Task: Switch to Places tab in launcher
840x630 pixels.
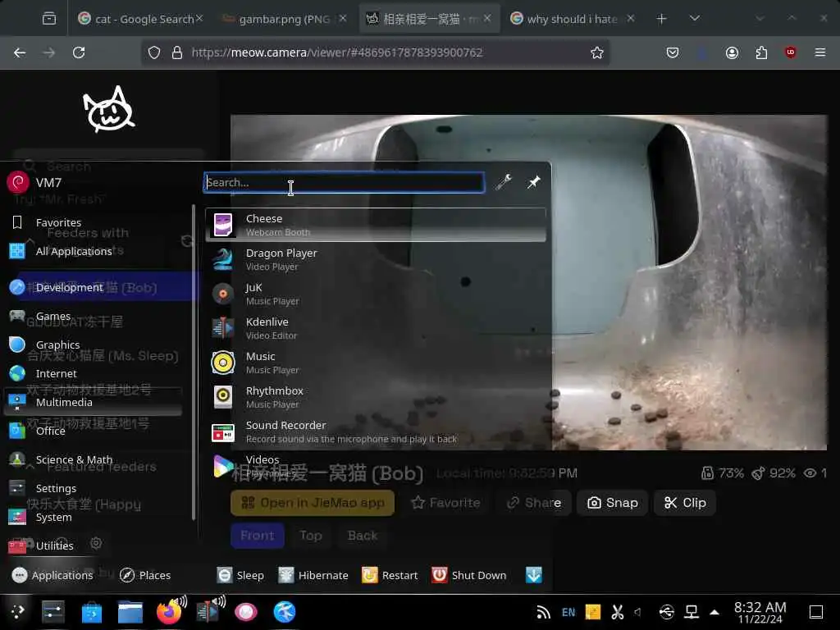Action: pos(145,575)
